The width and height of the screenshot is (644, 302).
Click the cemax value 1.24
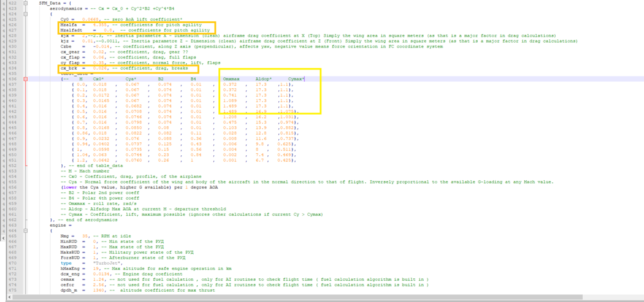[98, 279]
